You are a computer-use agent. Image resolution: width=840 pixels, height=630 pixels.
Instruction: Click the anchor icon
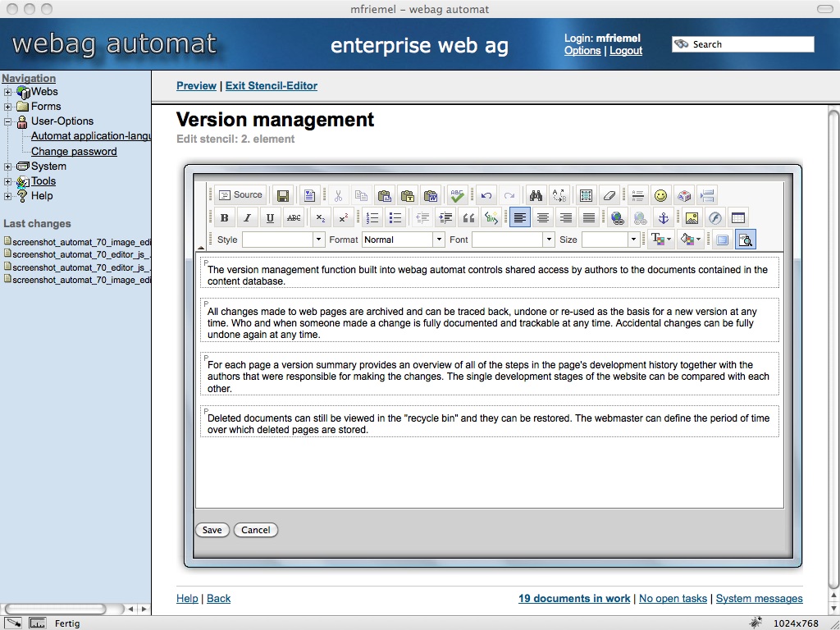[663, 217]
